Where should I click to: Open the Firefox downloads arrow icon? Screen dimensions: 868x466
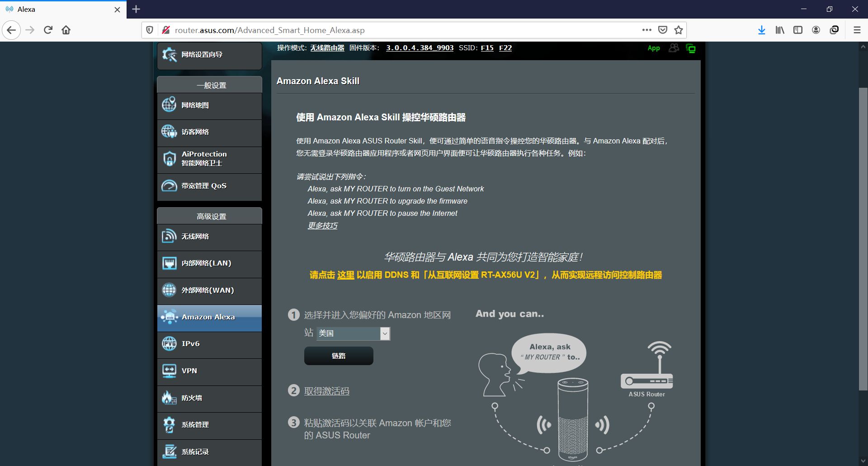[762, 30]
